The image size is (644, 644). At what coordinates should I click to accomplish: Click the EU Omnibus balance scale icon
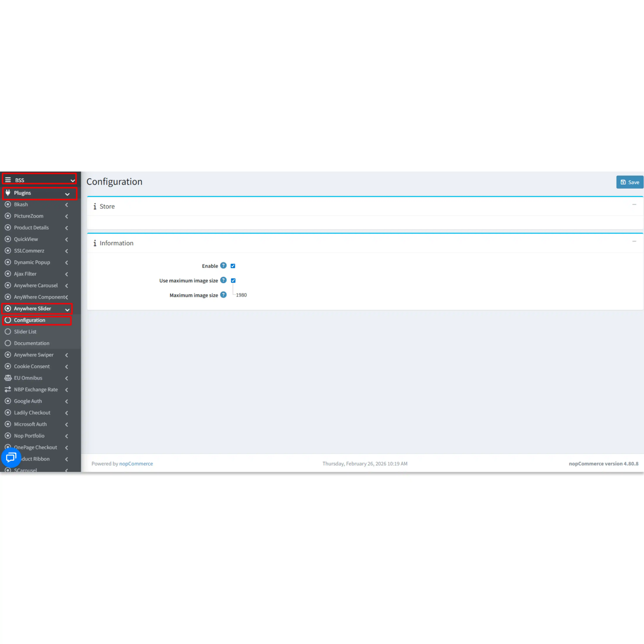coord(8,378)
